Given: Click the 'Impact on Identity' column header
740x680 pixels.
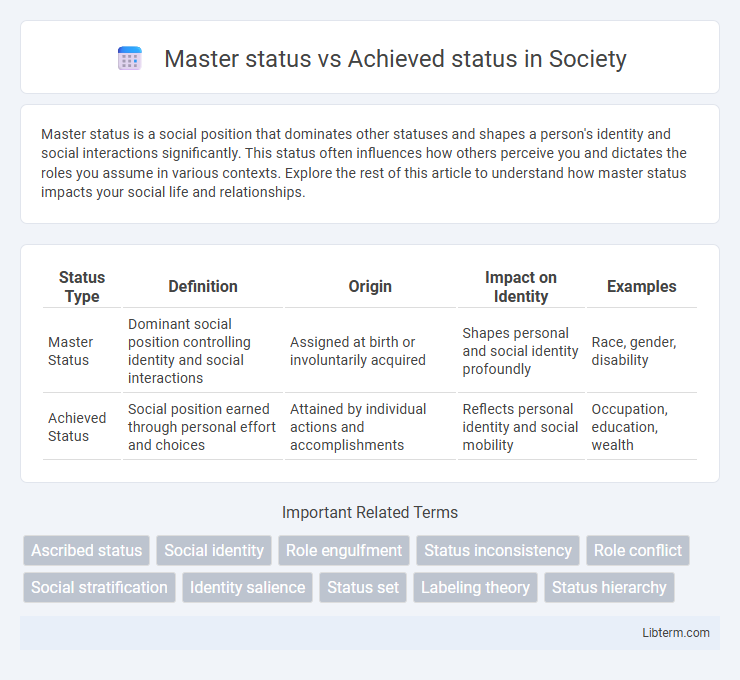Looking at the screenshot, I should tap(521, 286).
